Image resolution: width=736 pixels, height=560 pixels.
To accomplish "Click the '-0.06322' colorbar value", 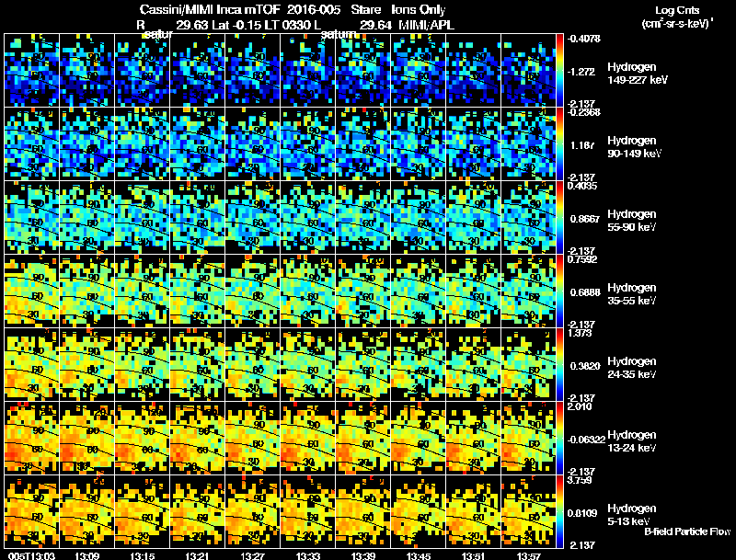I will 586,440.
